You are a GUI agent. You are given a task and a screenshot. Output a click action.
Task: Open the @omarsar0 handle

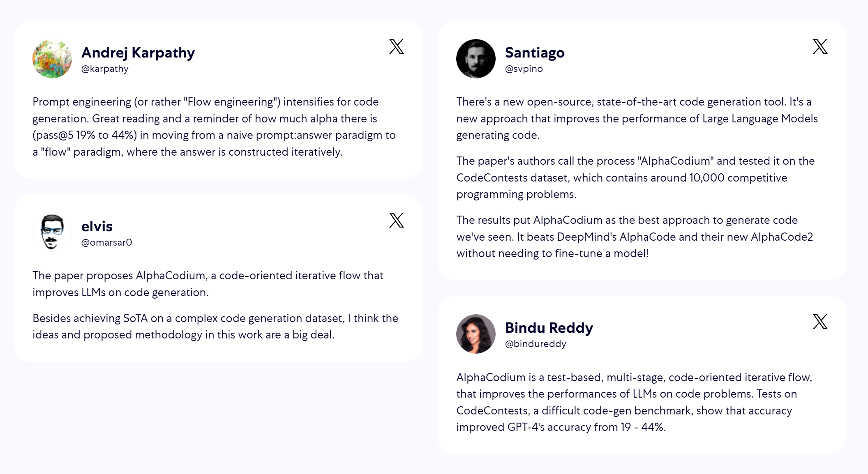[x=107, y=242]
